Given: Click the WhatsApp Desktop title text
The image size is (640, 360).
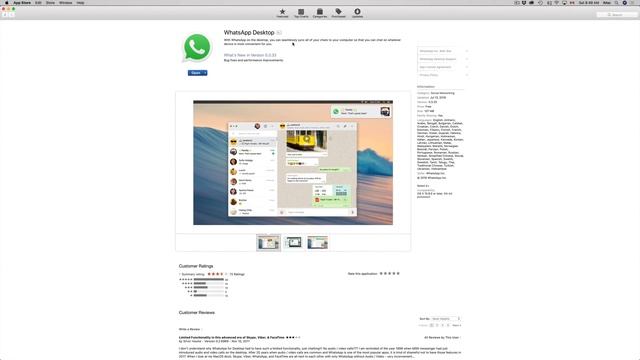Looking at the screenshot, I should coord(249,32).
